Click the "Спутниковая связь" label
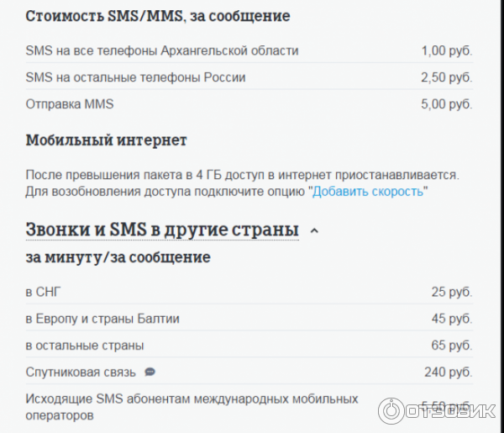 tap(81, 372)
